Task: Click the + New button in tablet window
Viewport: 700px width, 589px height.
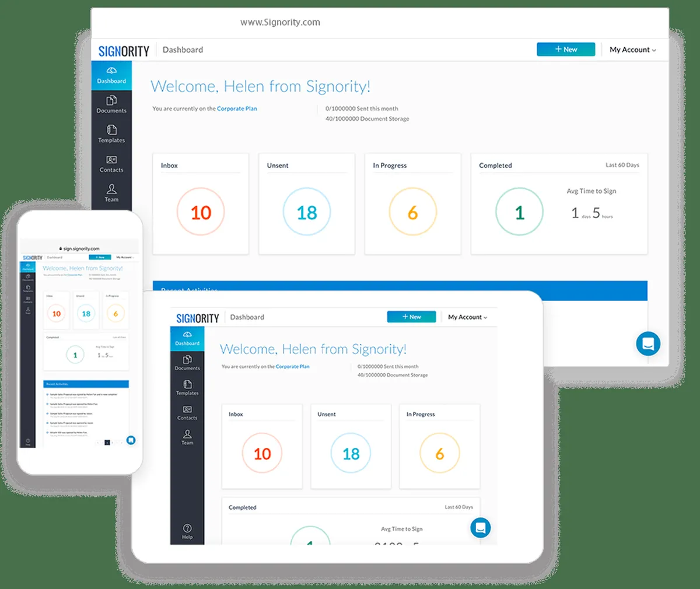Action: (x=411, y=317)
